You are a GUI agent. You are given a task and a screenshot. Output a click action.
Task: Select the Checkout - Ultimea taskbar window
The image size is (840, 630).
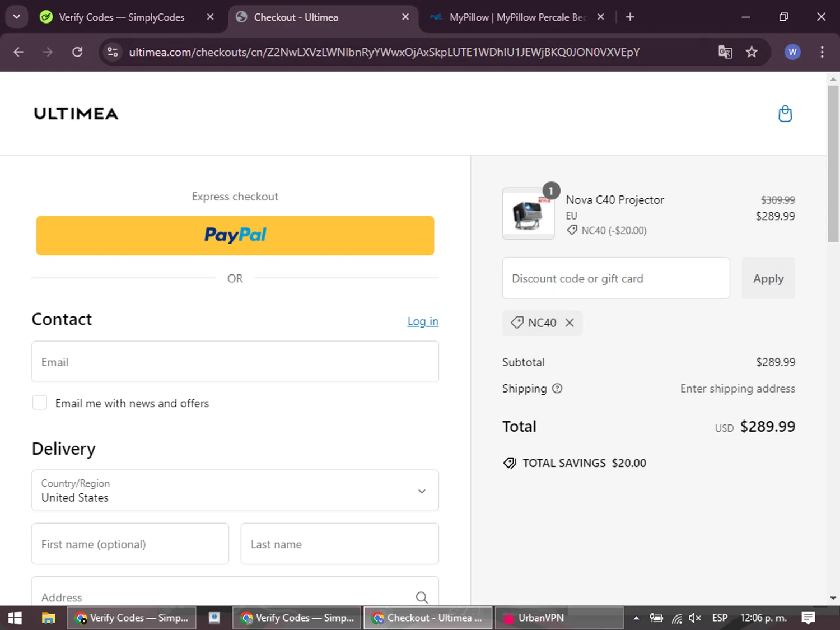(428, 618)
